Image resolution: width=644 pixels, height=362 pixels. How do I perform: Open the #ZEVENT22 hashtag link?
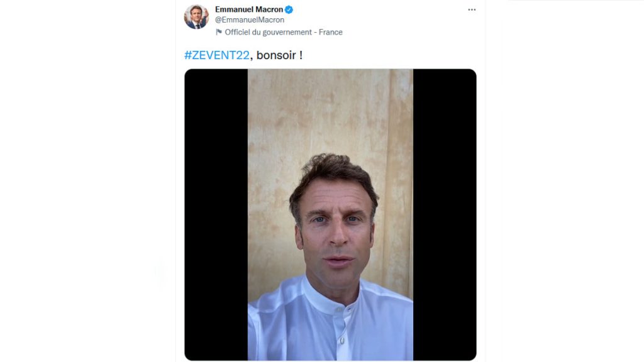[x=216, y=55]
